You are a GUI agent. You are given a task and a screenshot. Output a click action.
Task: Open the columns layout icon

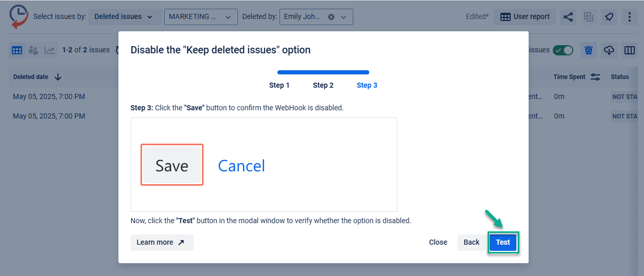click(630, 50)
